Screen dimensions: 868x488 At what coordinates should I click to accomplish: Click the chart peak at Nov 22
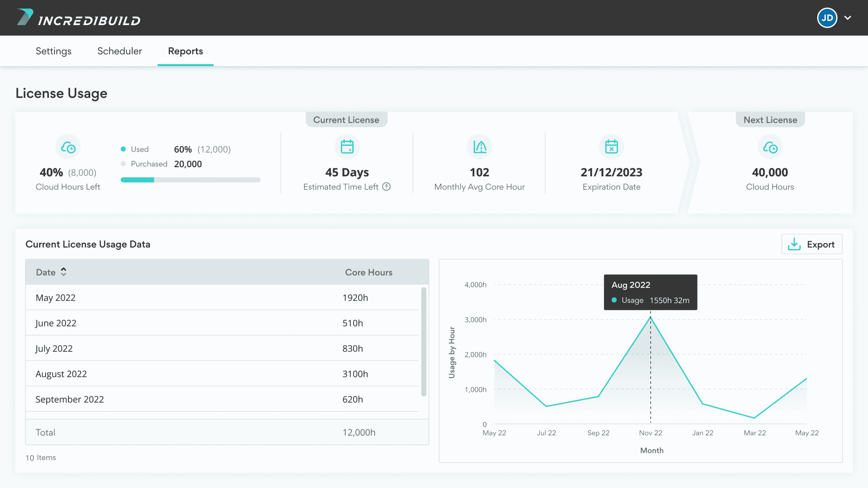[x=650, y=317]
